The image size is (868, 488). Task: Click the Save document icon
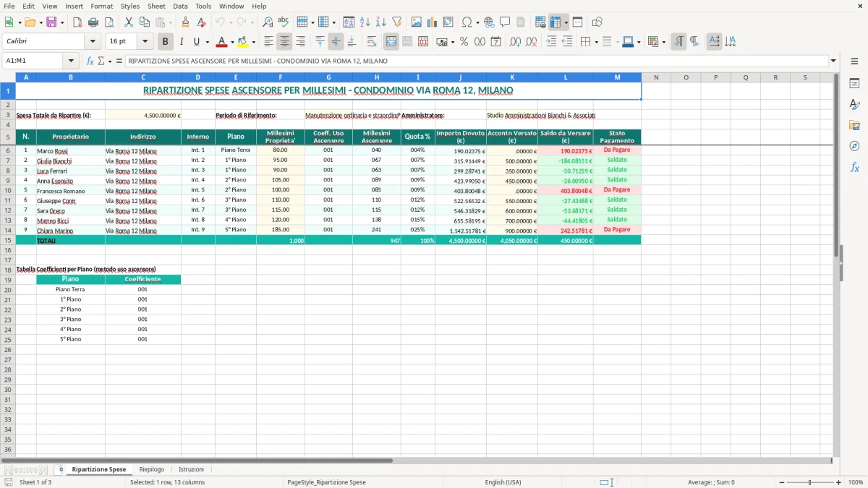(x=51, y=22)
